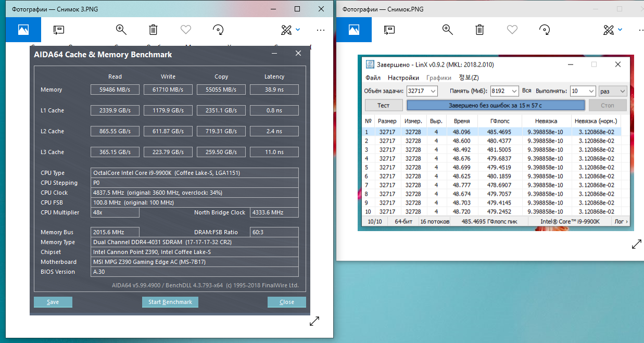Open photo collection icon in Снимок.PNG window
The width and height of the screenshot is (644, 343).
coord(354,30)
